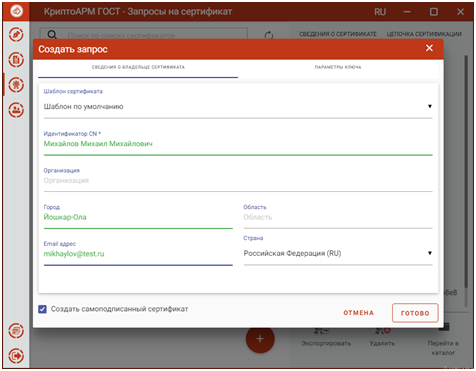Viewport: 476px width, 371px height.
Task: Close the Создать запрос dialog
Action: coord(429,48)
